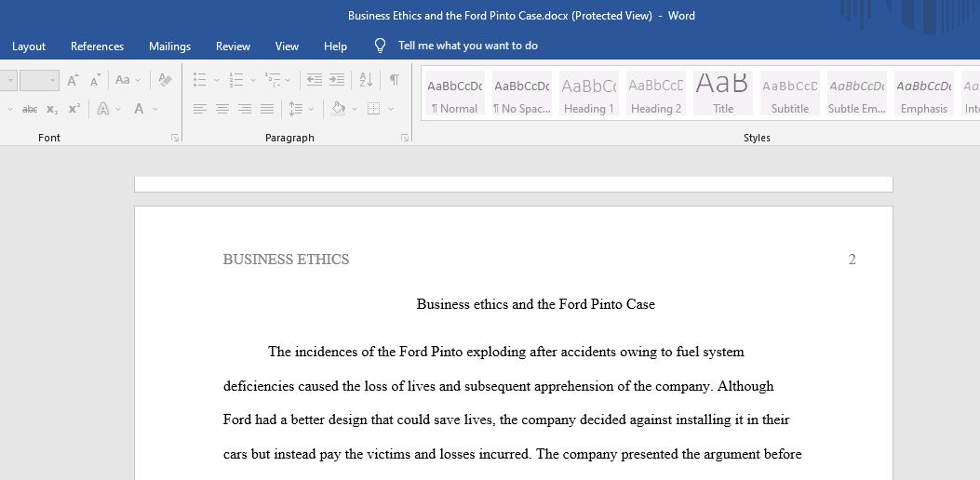The height and width of the screenshot is (480, 980).
Task: Toggle superscript formatting
Action: point(74,109)
